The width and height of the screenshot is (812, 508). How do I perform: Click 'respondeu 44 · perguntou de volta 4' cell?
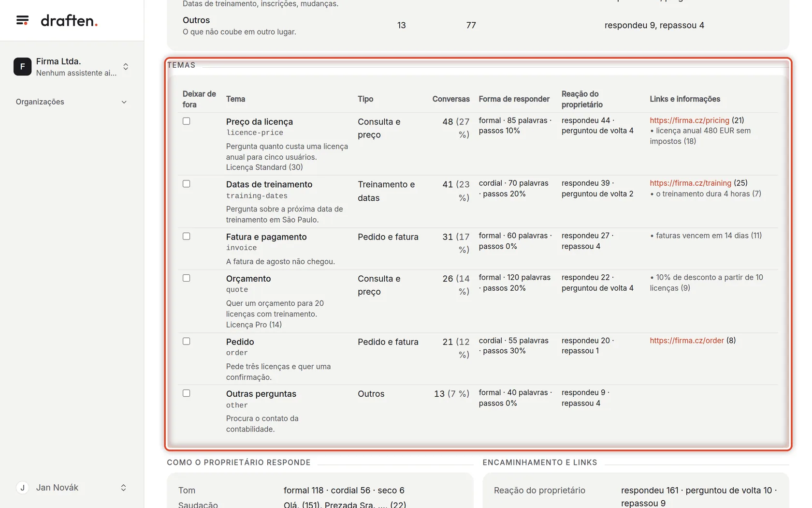click(x=597, y=126)
